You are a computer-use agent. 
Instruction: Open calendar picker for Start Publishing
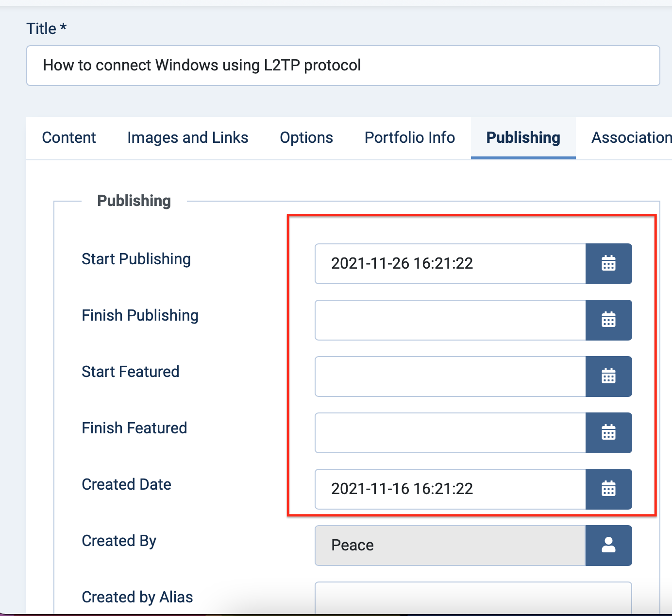(609, 264)
